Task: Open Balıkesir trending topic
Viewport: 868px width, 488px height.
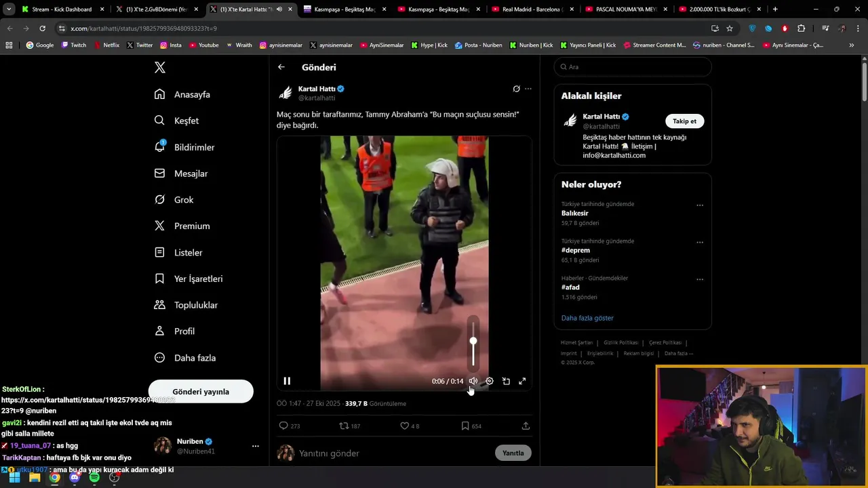Action: (x=574, y=213)
